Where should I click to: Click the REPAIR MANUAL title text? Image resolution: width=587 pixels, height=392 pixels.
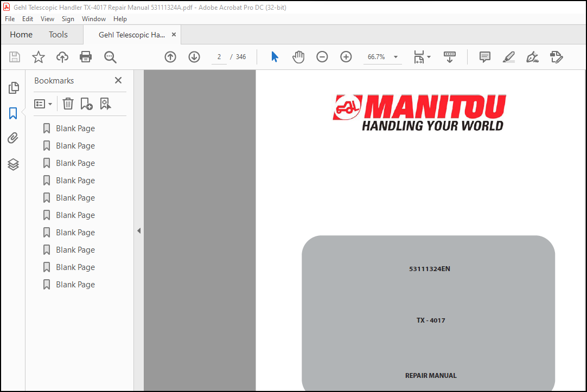[431, 376]
